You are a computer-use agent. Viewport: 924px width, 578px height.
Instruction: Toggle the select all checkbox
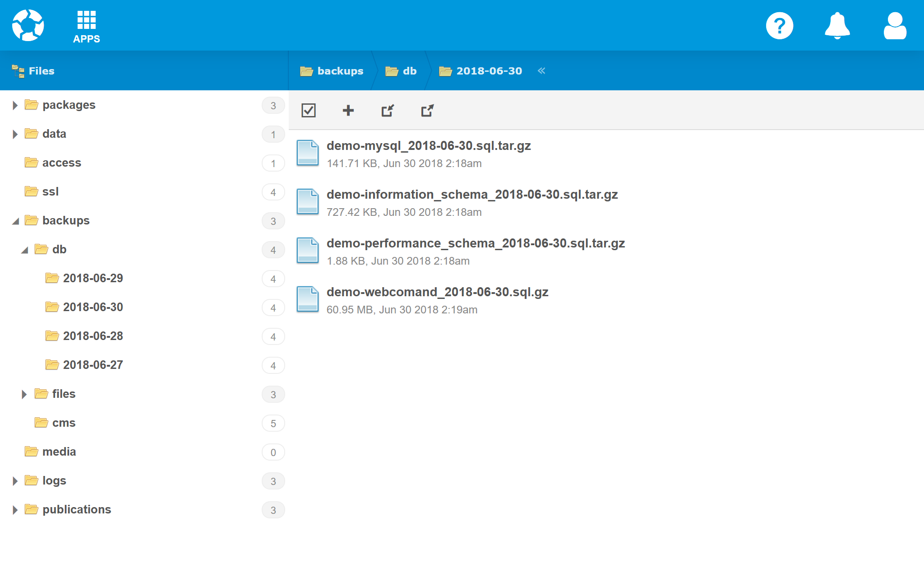[309, 110]
